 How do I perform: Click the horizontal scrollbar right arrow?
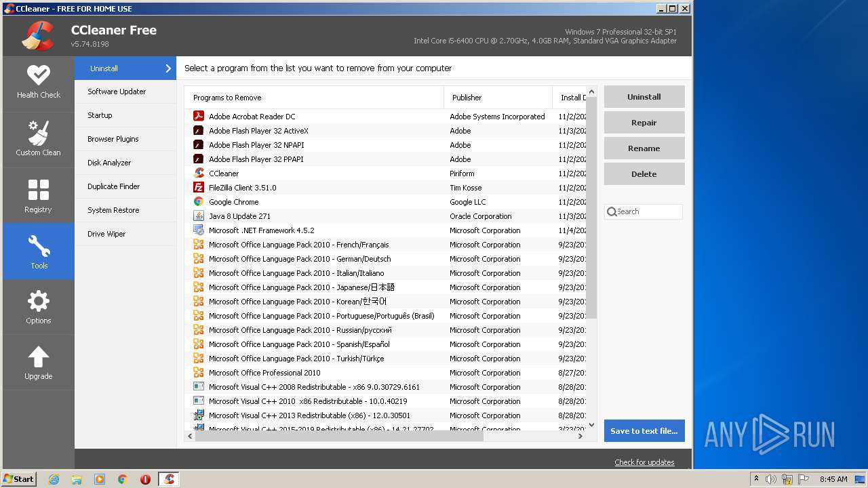coord(580,436)
